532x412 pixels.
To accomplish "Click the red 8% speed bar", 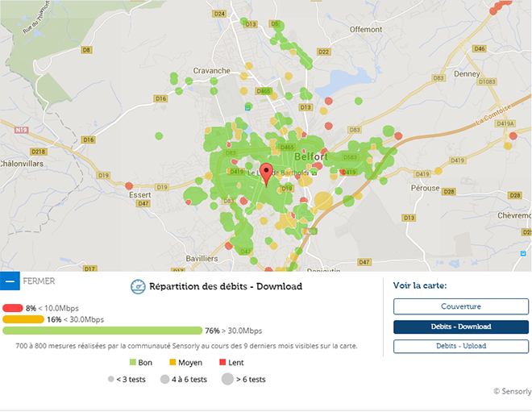I will (x=13, y=308).
